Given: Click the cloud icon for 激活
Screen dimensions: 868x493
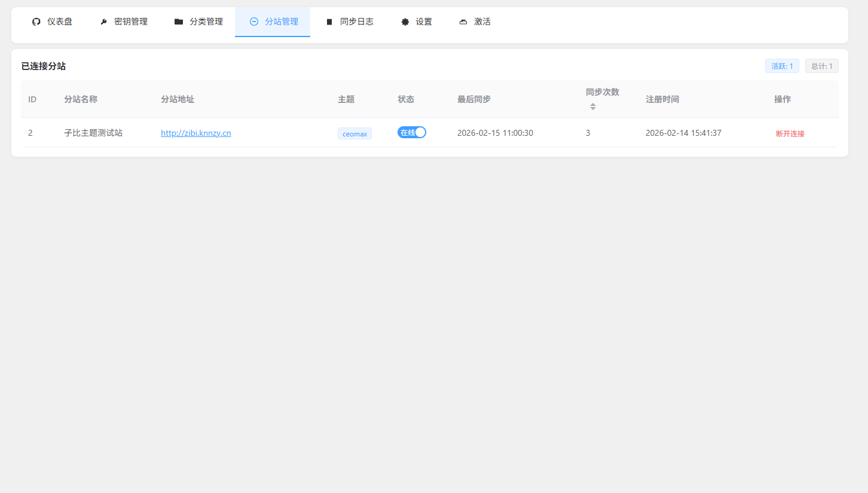Looking at the screenshot, I should [x=463, y=22].
